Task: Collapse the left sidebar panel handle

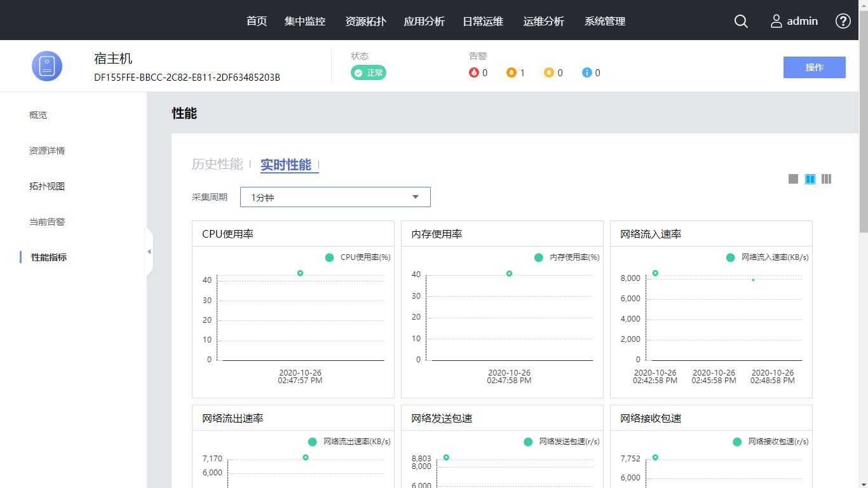Action: pyautogui.click(x=149, y=252)
